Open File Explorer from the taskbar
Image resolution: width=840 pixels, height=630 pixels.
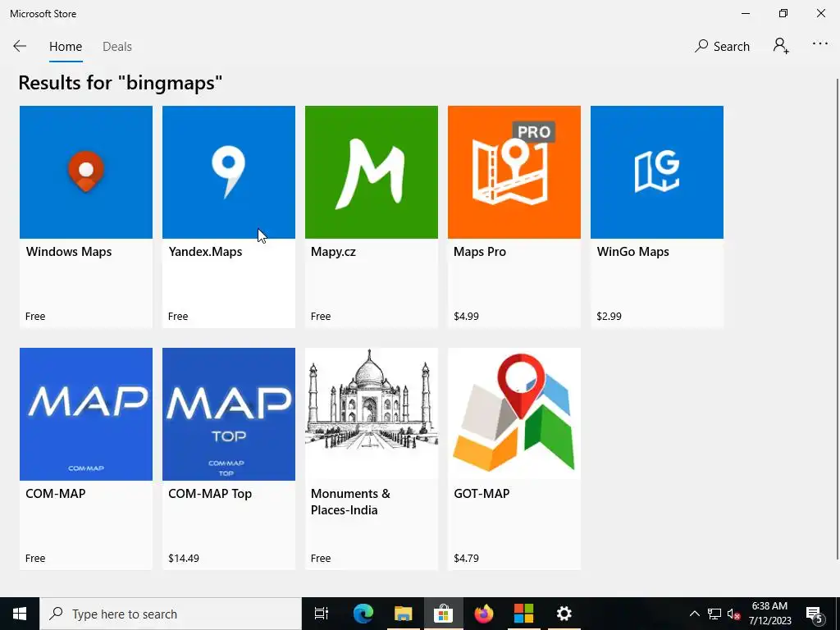coord(403,614)
